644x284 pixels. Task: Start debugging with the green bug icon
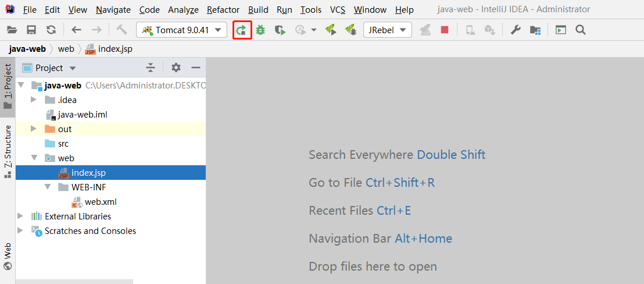pos(260,30)
